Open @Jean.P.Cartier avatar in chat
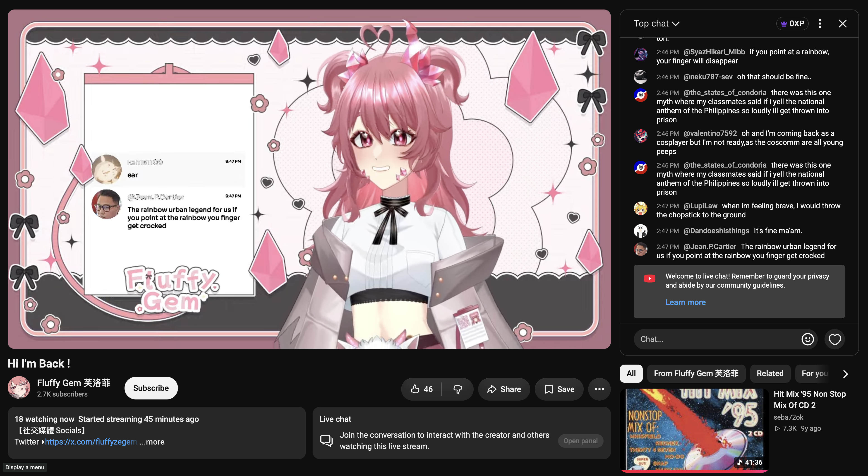 click(x=640, y=249)
